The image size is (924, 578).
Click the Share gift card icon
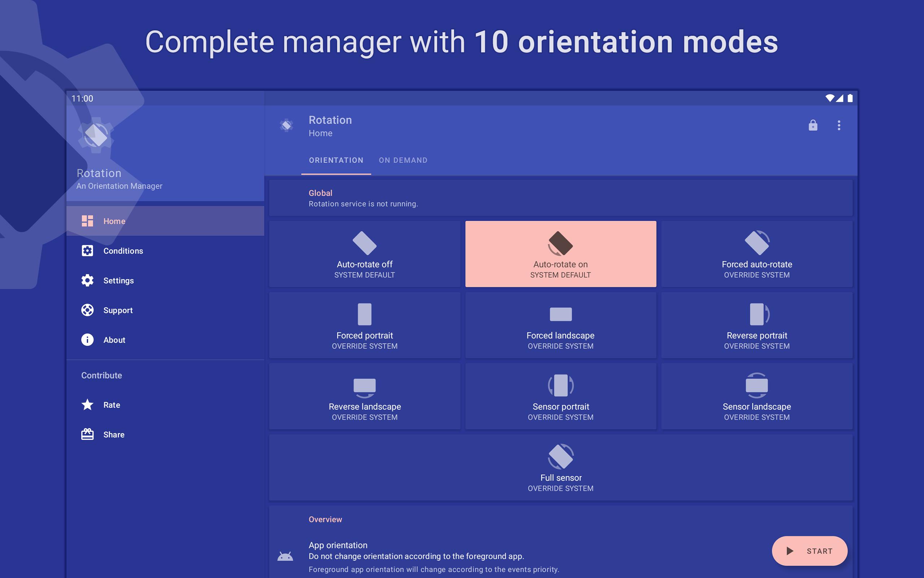87,434
